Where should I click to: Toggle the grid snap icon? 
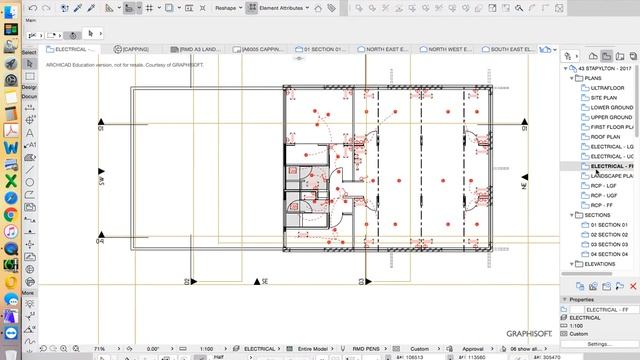coord(149,8)
